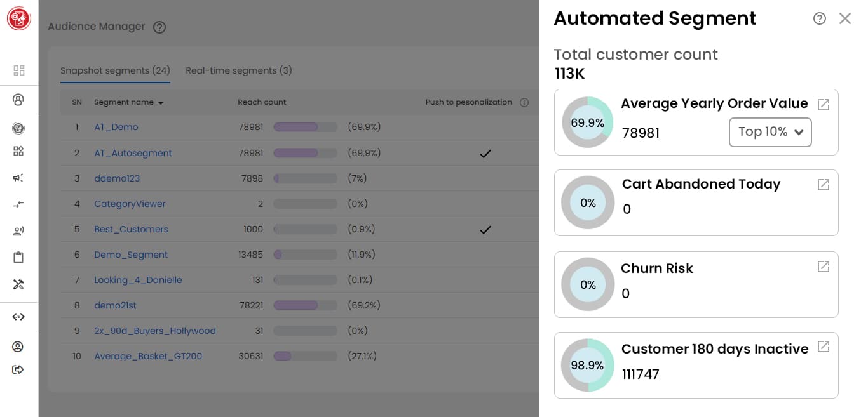Click the Reach count column header

(262, 102)
